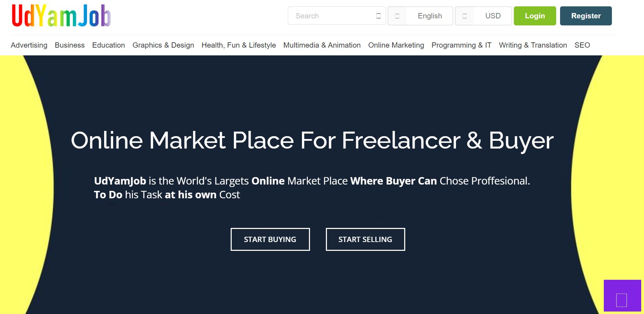644x314 pixels.
Task: Click the currency icon beside USD
Action: (x=464, y=16)
